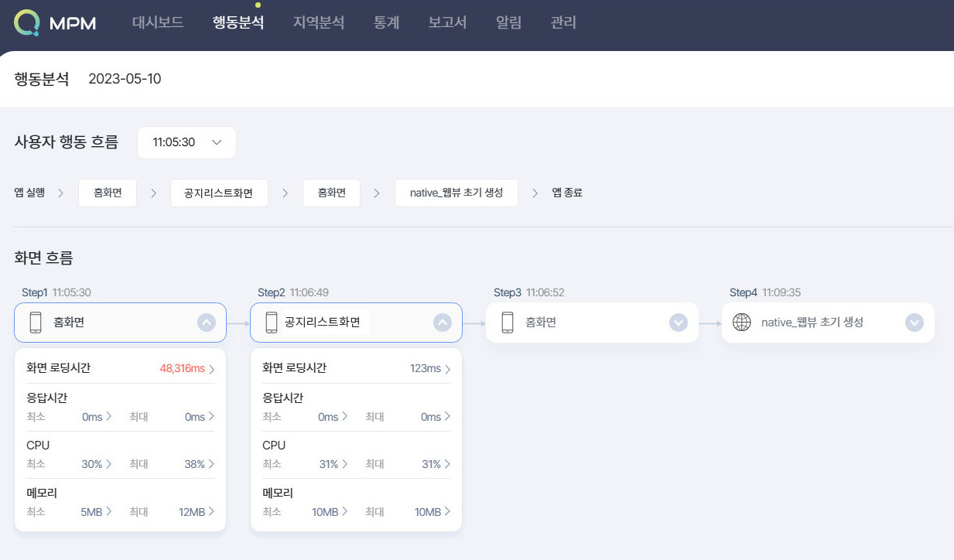Switch to 지역분석 menu

(x=318, y=22)
